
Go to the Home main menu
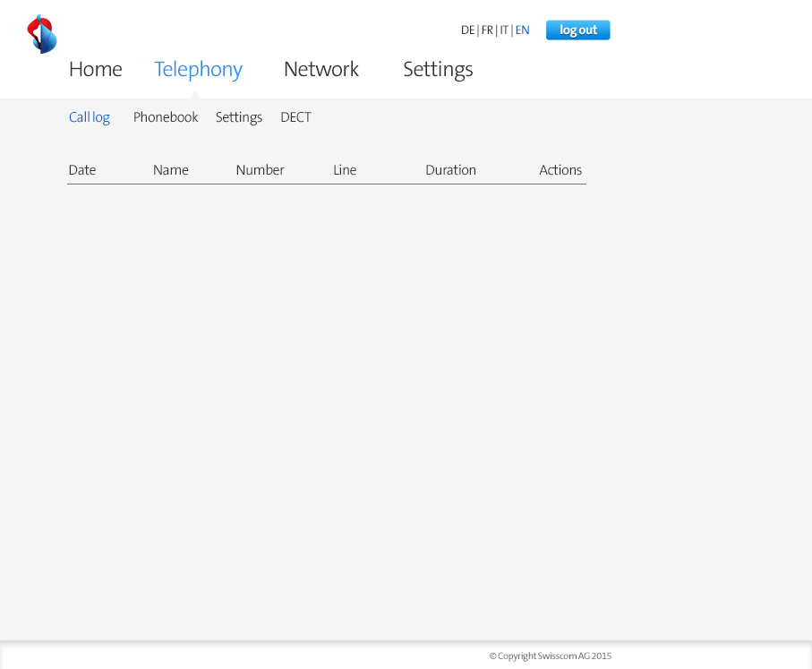(95, 69)
